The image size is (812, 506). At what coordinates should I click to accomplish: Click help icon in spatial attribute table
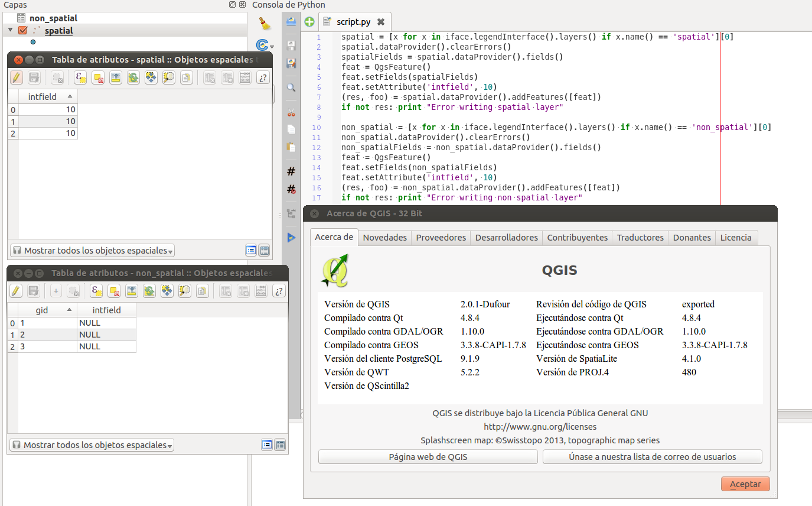point(263,77)
